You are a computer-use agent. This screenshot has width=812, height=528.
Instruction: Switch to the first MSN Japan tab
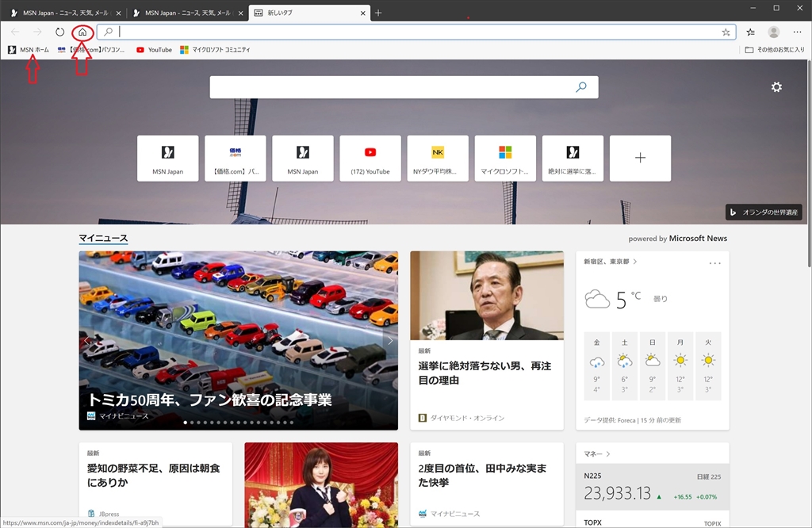[x=62, y=13]
